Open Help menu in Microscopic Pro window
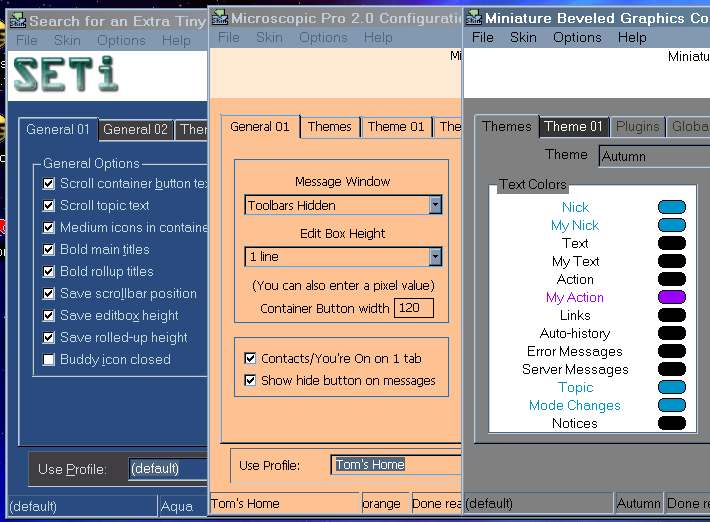Viewport: 710px width, 522px height. 378,38
